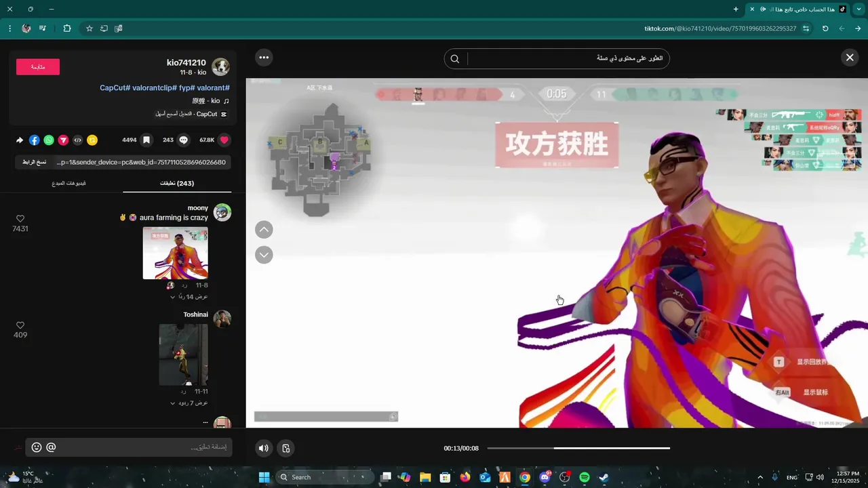The height and width of the screenshot is (488, 868).
Task: Open Steam from the taskbar
Action: [x=604, y=477]
